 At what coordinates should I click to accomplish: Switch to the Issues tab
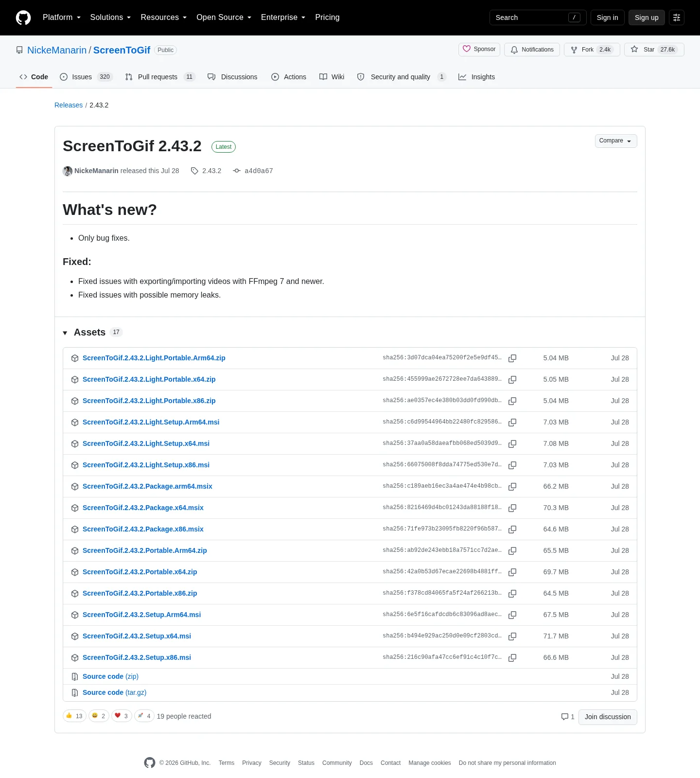coord(86,77)
